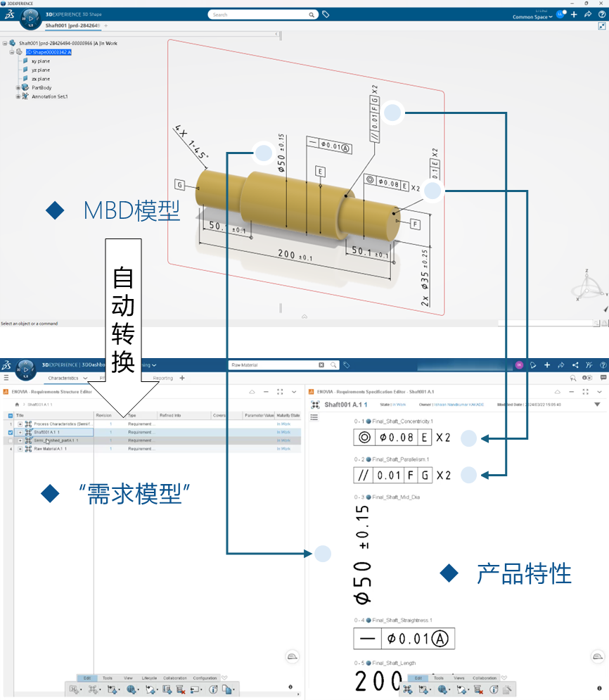Click the tag icon beside the Raw Material search
Screen dimensions: 609x700
tap(347, 365)
